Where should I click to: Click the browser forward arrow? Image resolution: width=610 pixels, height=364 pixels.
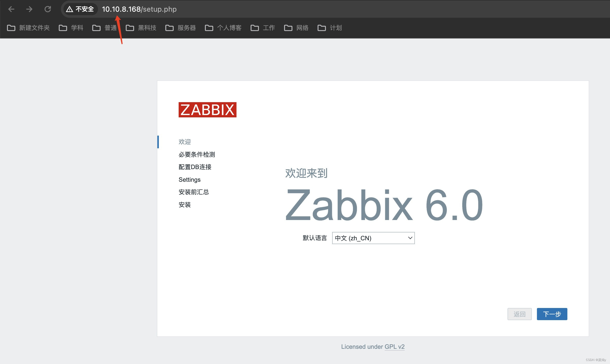click(29, 9)
